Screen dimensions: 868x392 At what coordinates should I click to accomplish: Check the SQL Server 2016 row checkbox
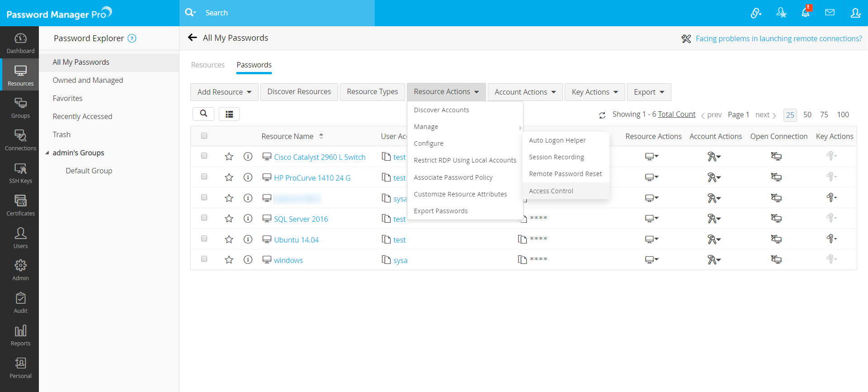[204, 218]
